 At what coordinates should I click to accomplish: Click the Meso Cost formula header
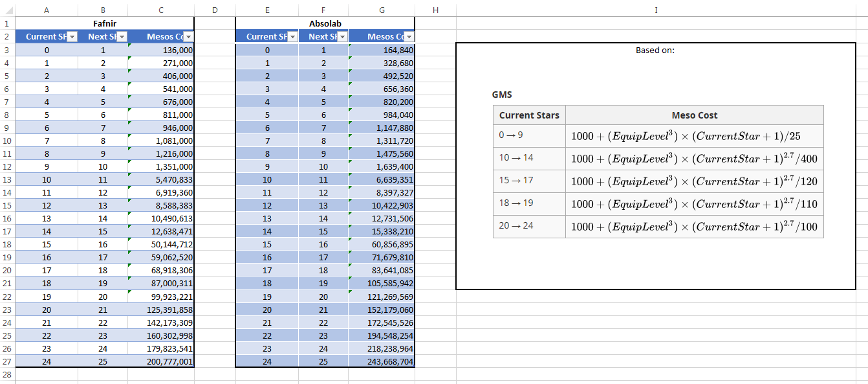pos(695,115)
